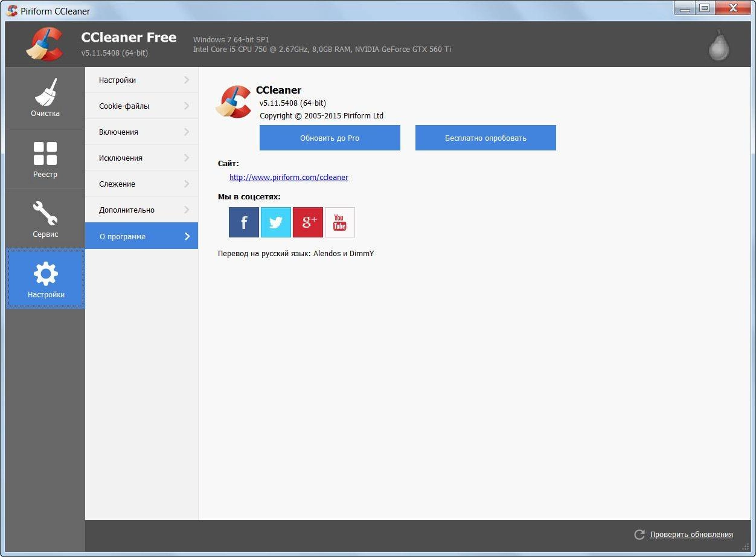Screen dimensions: 756x557
Task: Click the Piriform pear logo
Action: pos(719,45)
